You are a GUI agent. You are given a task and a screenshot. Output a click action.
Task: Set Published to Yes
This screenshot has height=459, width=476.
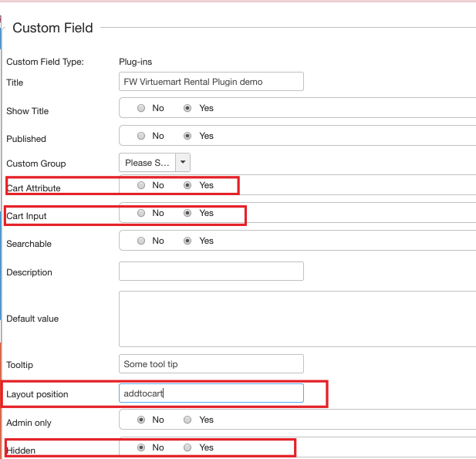coord(187,136)
